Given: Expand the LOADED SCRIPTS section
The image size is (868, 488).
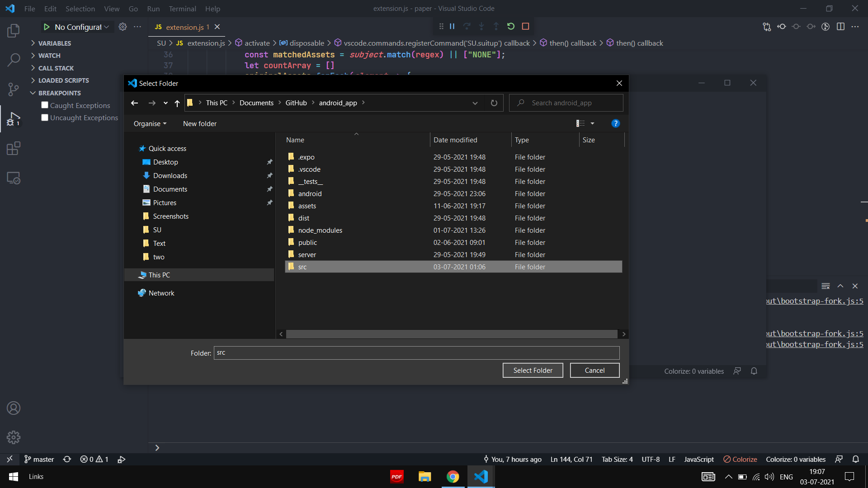Looking at the screenshot, I should 63,80.
